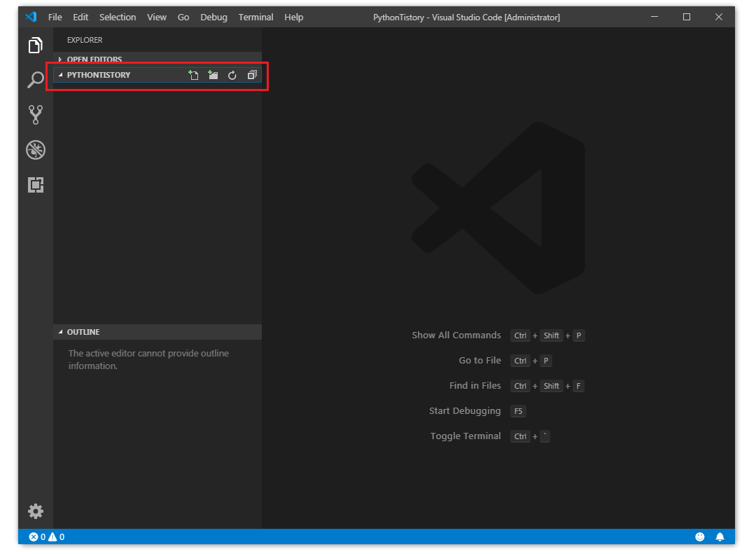Click the feedback smiley icon
This screenshot has height=554, width=756.
699,536
